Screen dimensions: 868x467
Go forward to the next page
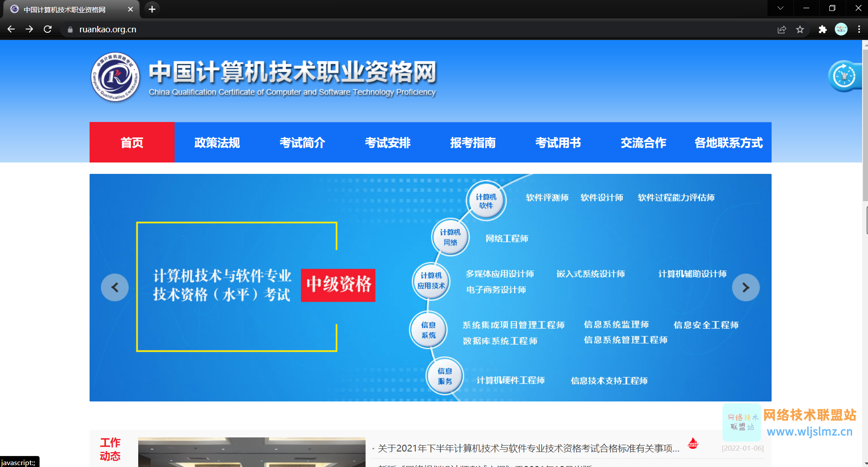point(30,29)
